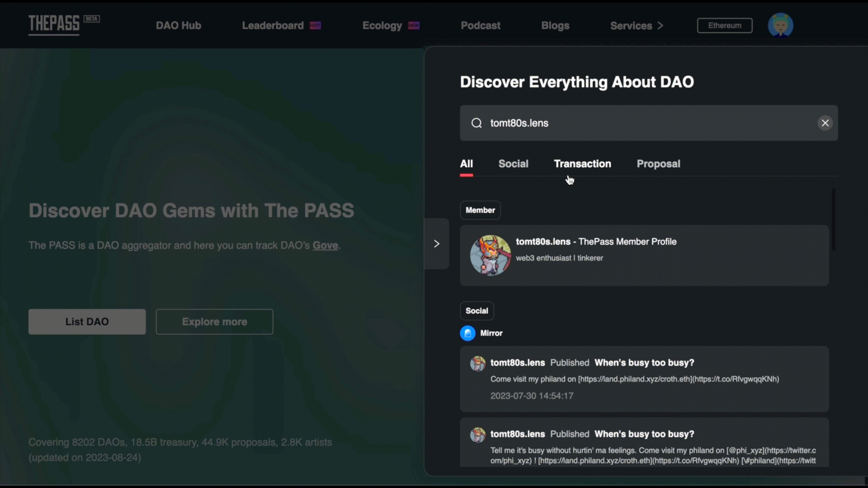Click the Mirror platform icon

468,333
